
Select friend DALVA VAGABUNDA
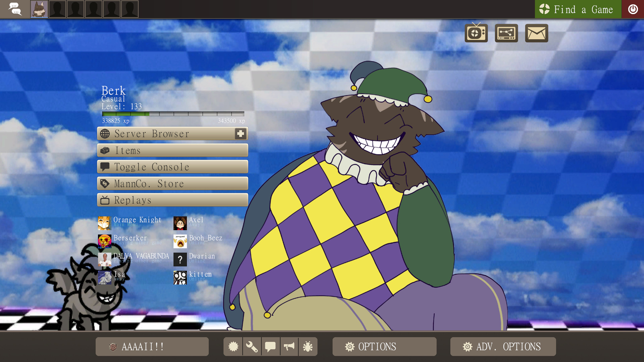tap(134, 259)
